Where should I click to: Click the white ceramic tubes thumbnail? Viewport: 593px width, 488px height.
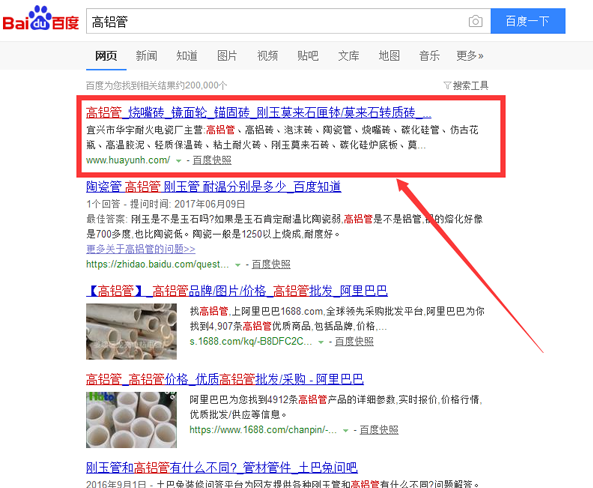click(x=131, y=420)
